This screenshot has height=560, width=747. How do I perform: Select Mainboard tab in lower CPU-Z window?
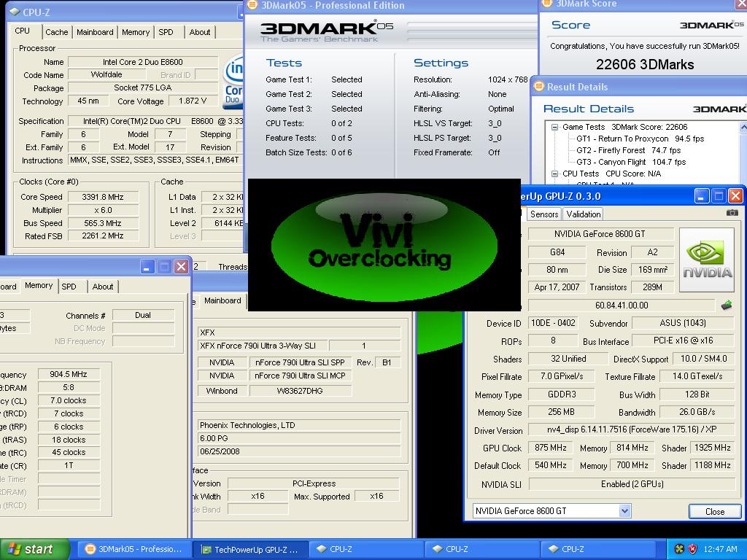pyautogui.click(x=222, y=300)
